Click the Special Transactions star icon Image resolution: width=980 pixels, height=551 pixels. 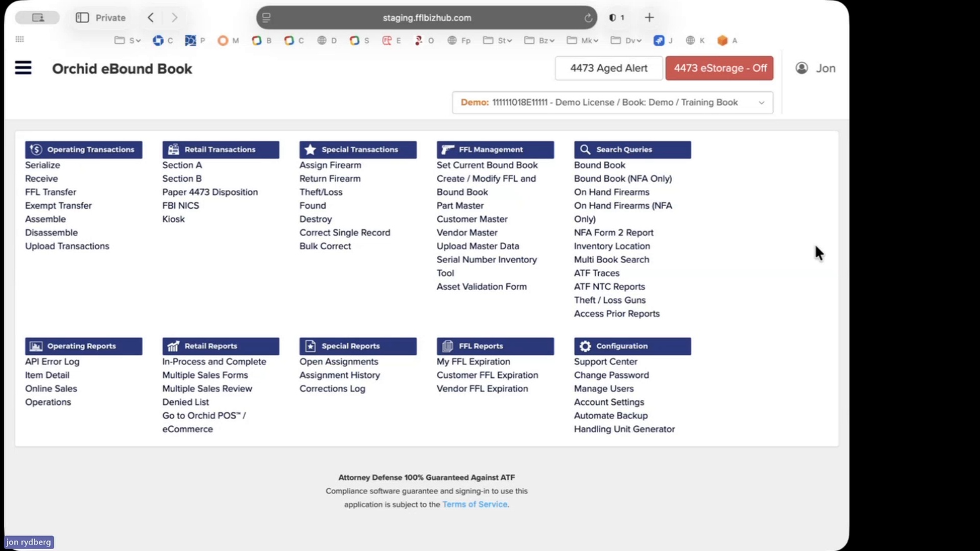click(x=310, y=149)
